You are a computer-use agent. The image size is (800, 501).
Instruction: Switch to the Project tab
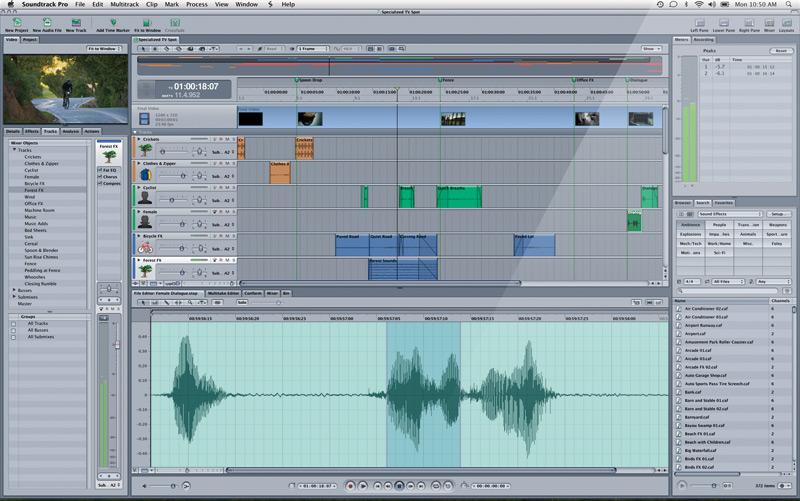point(30,39)
